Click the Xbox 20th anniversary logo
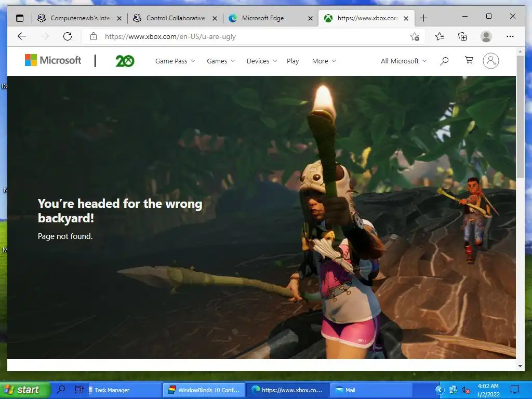The image size is (532, 399). tap(125, 61)
